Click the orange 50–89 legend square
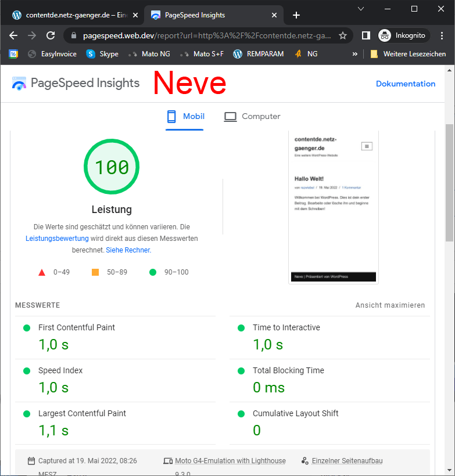 (95, 272)
